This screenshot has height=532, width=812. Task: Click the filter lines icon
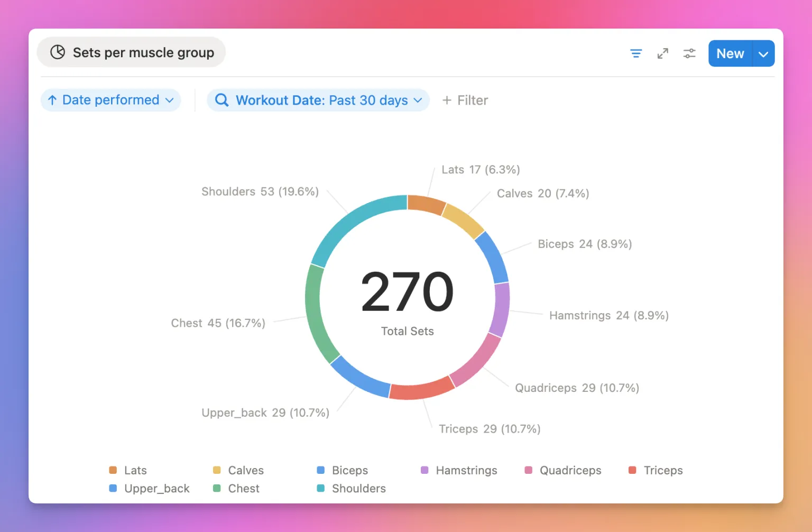pyautogui.click(x=636, y=53)
